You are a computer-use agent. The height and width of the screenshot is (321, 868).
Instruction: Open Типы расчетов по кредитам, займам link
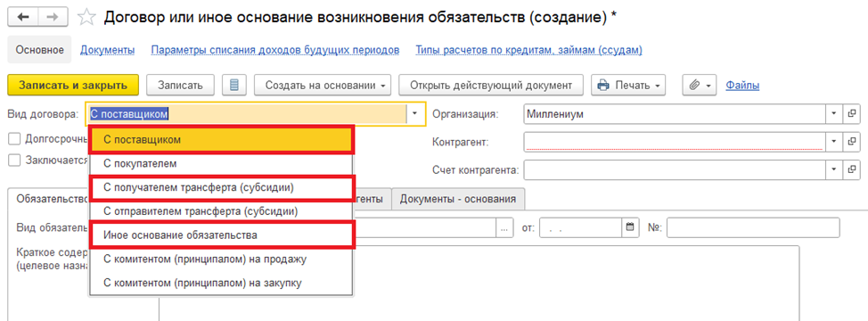point(528,50)
